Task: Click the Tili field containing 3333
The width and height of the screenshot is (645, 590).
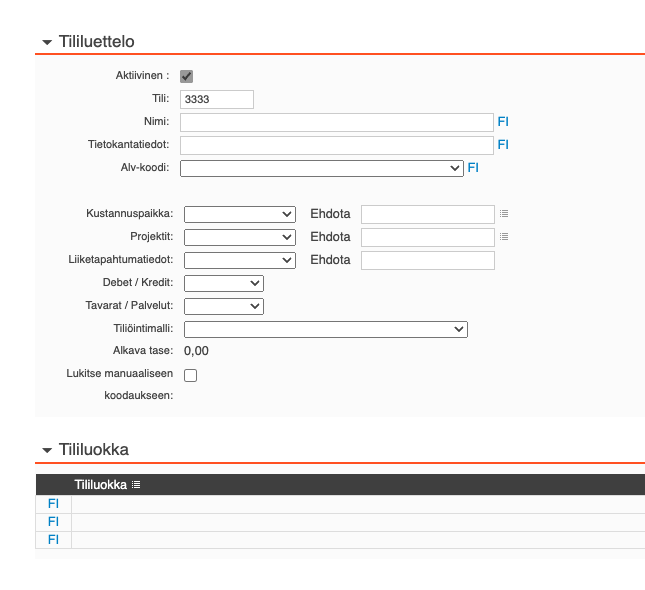Action: (x=217, y=99)
